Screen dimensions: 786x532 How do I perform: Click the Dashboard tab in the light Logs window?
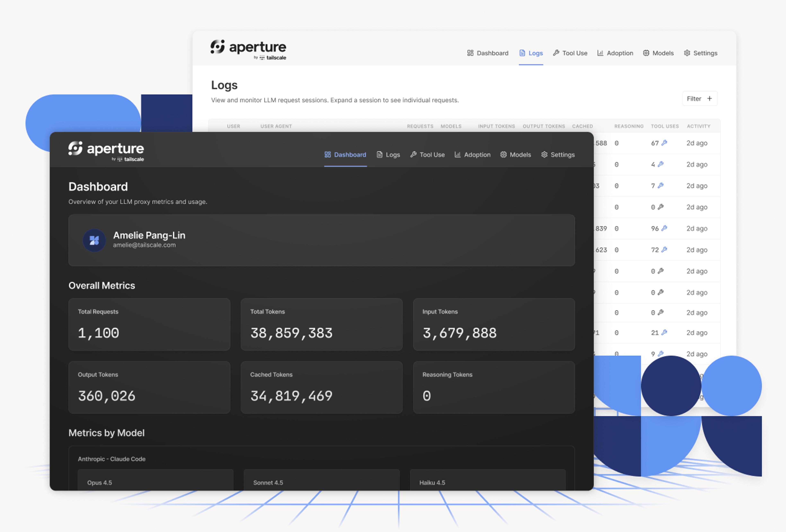coord(488,53)
